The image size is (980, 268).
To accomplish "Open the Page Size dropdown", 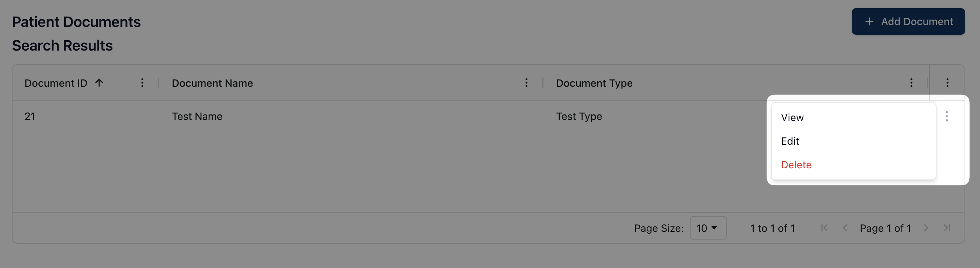I will pos(708,228).
